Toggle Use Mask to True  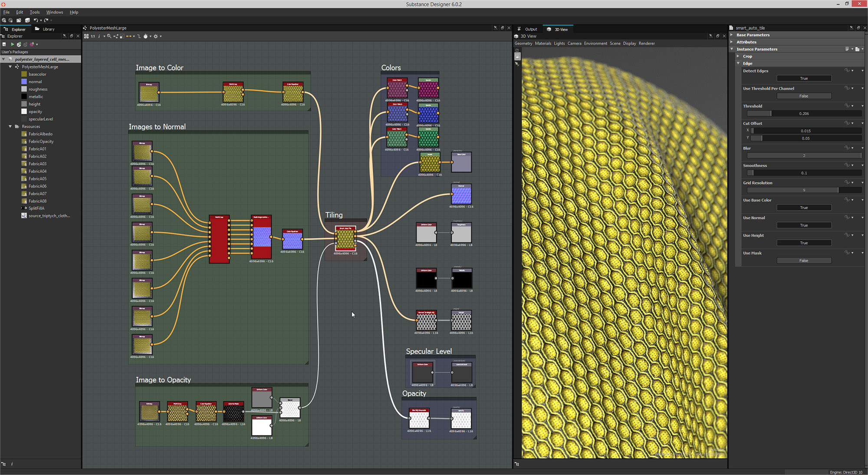(804, 260)
